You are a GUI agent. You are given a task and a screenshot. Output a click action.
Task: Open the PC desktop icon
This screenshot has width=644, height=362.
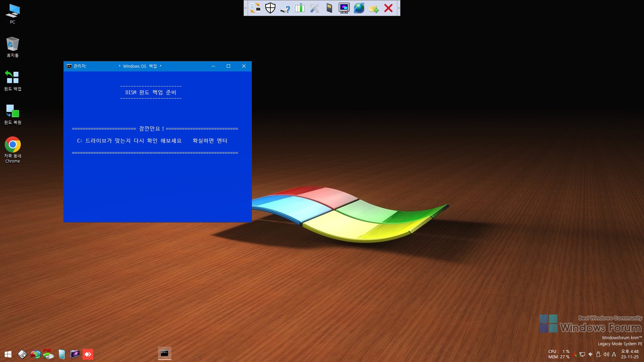[x=12, y=14]
